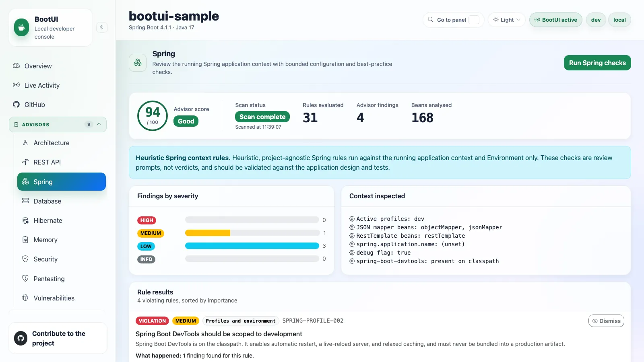Click the 'Profiles and environment' tag
This screenshot has width=644, height=362.
point(241,321)
